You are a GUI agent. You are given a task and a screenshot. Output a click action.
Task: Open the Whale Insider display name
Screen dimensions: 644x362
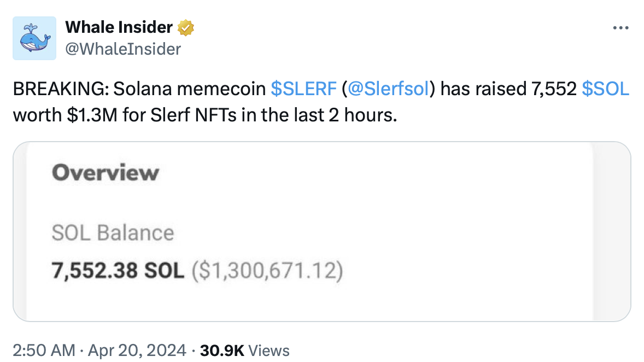[119, 27]
